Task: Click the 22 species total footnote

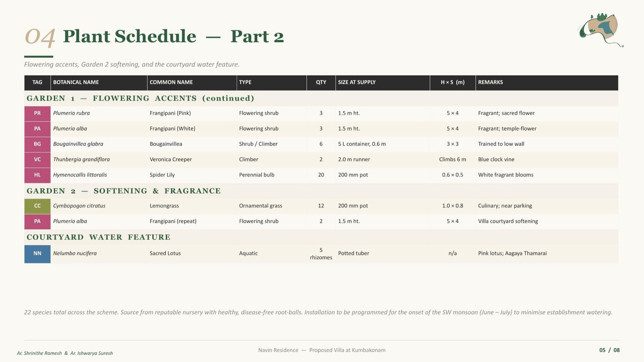Action: pos(318,313)
